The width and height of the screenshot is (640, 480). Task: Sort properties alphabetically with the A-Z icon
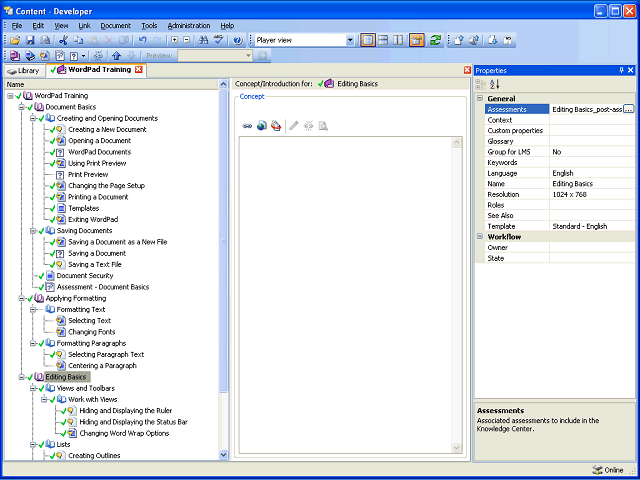[495, 84]
